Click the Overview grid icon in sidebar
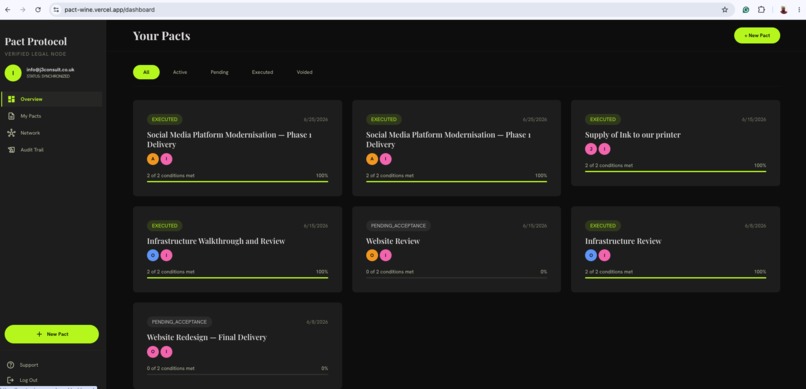This screenshot has width=806, height=389. tap(11, 99)
